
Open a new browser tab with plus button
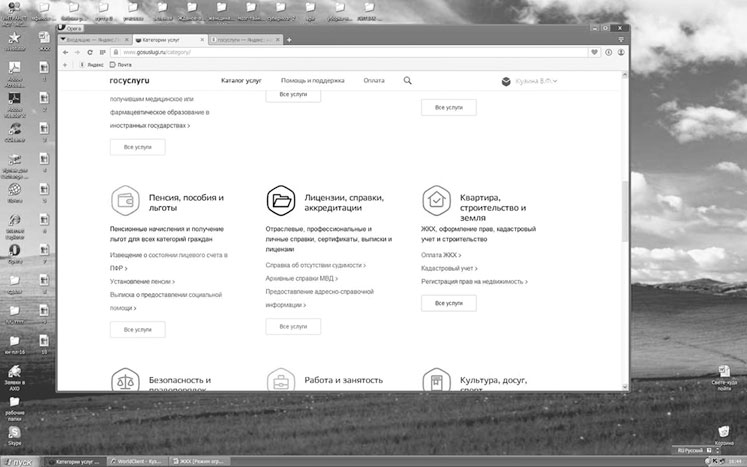tap(289, 39)
